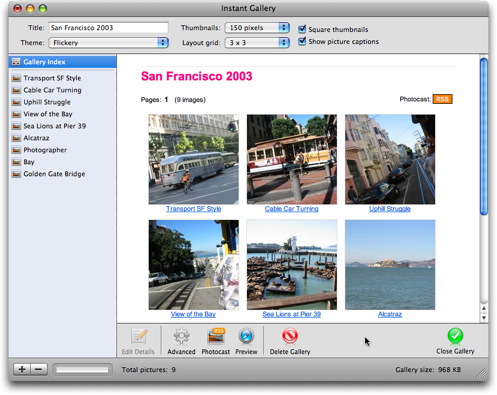Click page 1 in the Pages list

pos(166,100)
